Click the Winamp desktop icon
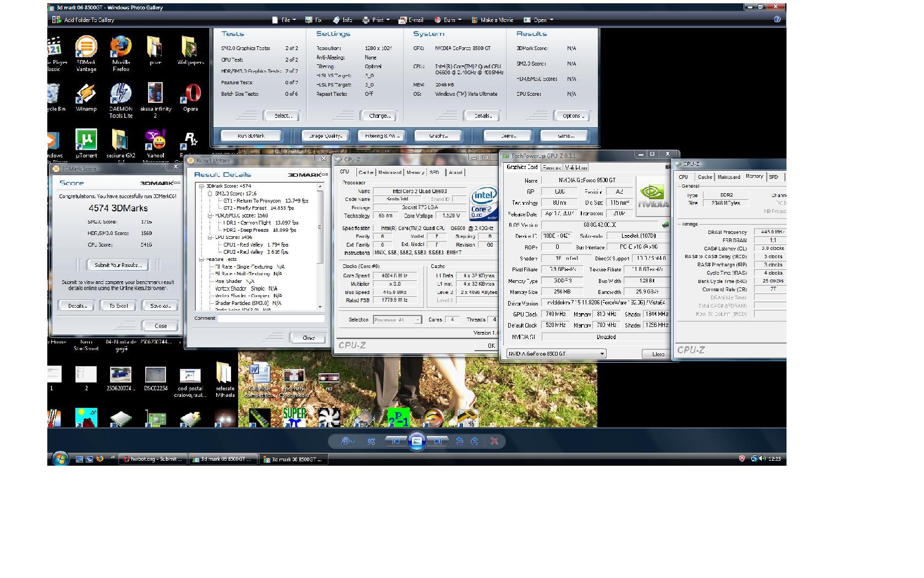This screenshot has height=578, width=924. [86, 97]
